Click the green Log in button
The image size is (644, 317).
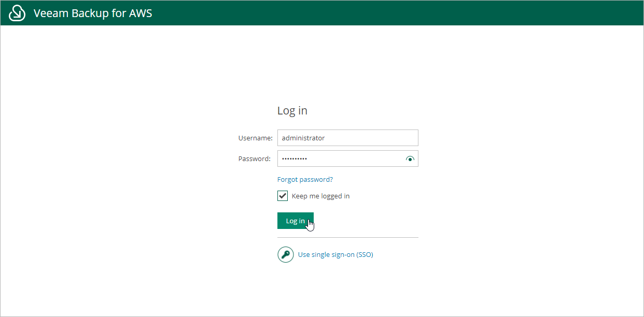click(296, 221)
